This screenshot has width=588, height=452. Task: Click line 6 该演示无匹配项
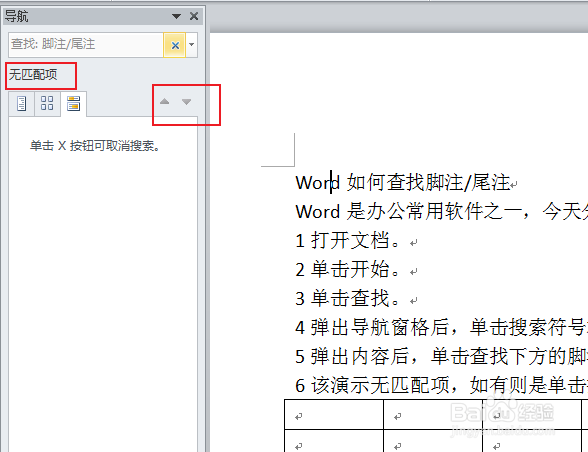coord(441,385)
